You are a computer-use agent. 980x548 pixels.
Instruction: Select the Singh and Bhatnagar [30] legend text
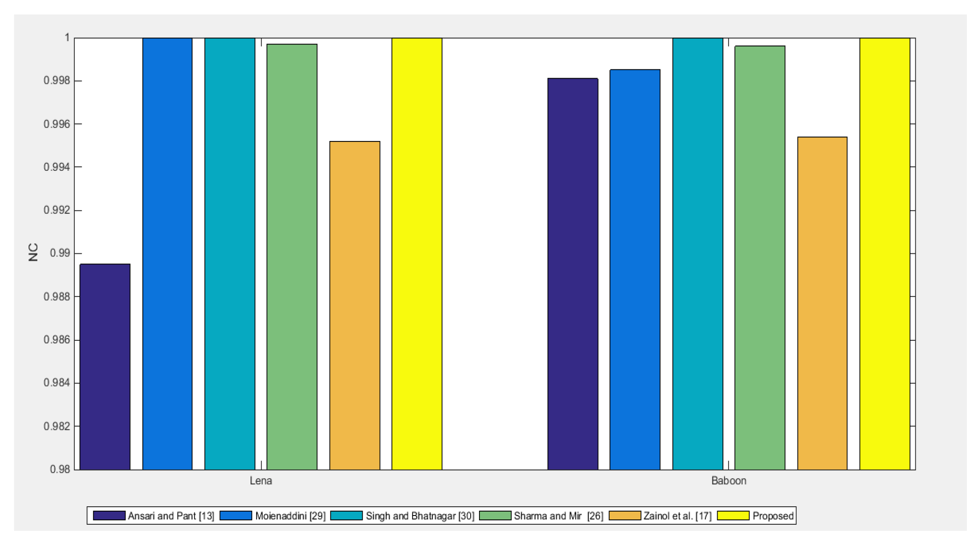(x=420, y=516)
